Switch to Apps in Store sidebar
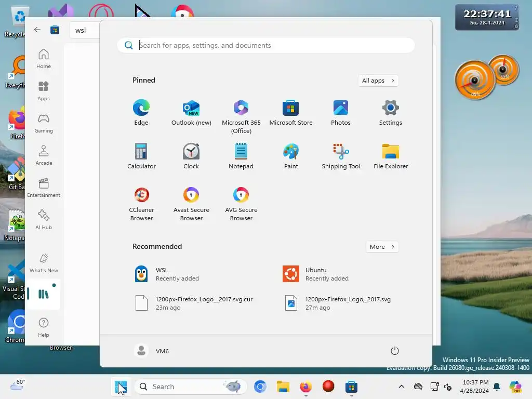Image resolution: width=532 pixels, height=399 pixels. click(x=44, y=91)
